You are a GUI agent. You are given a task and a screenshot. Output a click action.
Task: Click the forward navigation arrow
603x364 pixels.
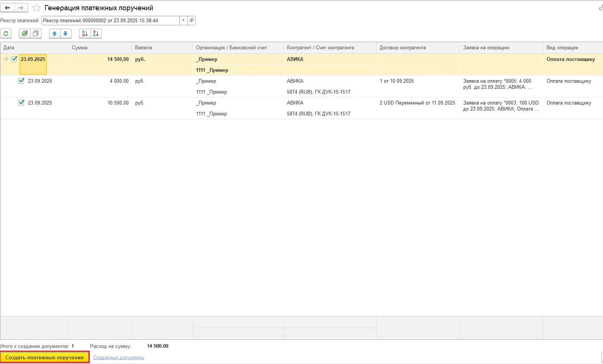(21, 8)
